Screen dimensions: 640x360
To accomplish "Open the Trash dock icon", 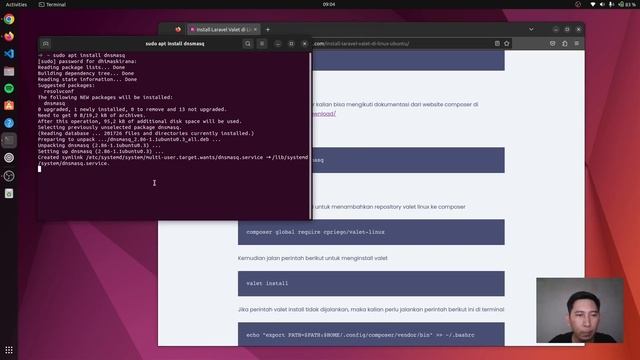I will [x=9, y=193].
